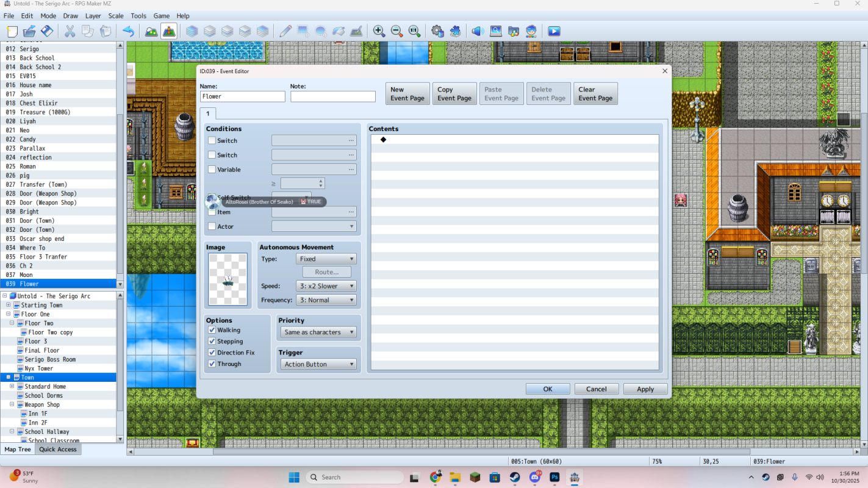868x488 pixels.
Task: Click the Zoom In magnifier icon
Action: tap(379, 31)
